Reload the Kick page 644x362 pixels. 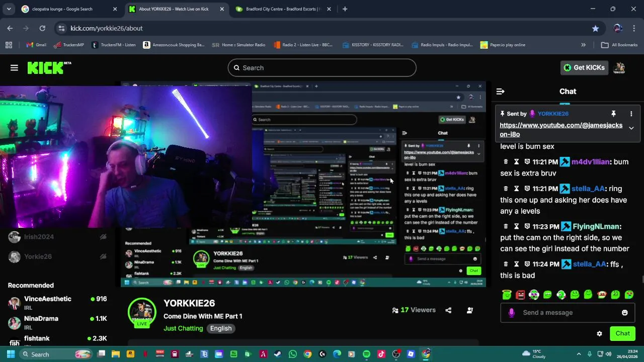[x=42, y=29]
